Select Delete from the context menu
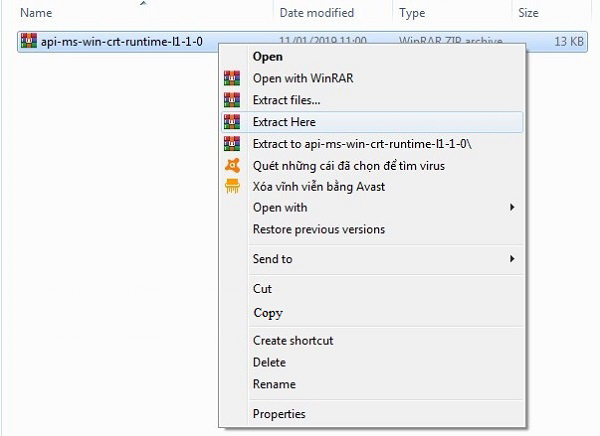 click(269, 362)
